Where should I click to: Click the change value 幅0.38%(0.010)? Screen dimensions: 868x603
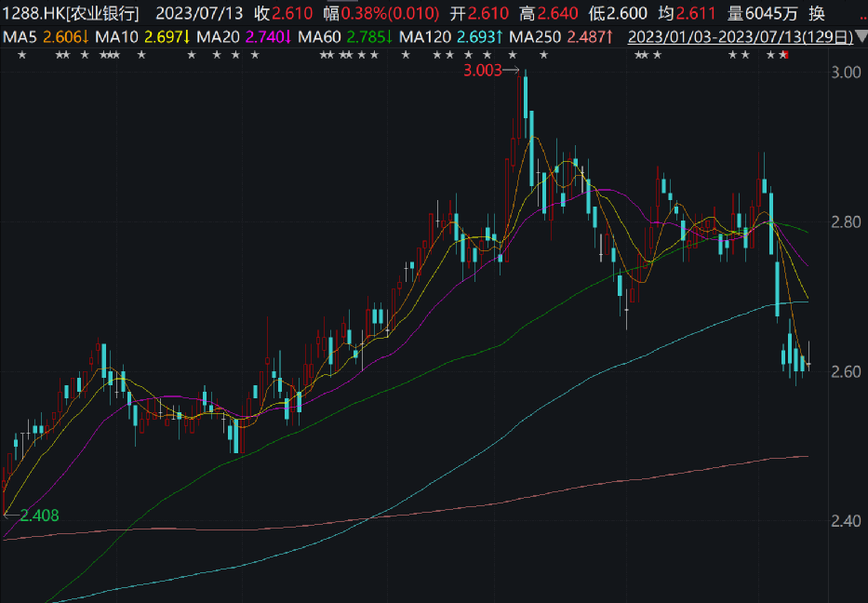coord(381,13)
